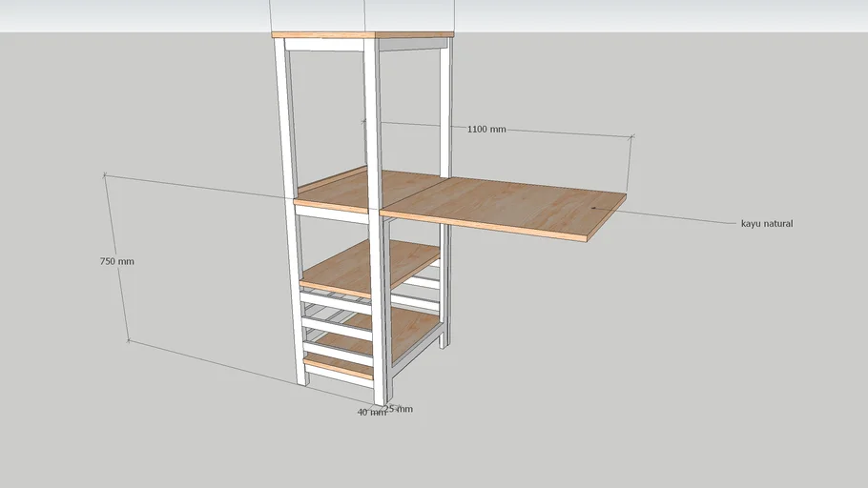
Task: Select the 750 mm height dimension text
Action: click(x=116, y=261)
